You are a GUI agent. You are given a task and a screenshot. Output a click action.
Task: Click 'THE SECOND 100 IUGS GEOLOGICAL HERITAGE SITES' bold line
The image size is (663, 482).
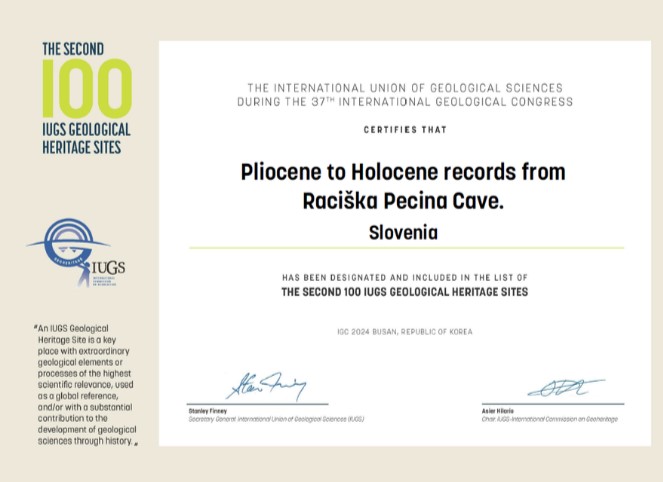pyautogui.click(x=405, y=292)
